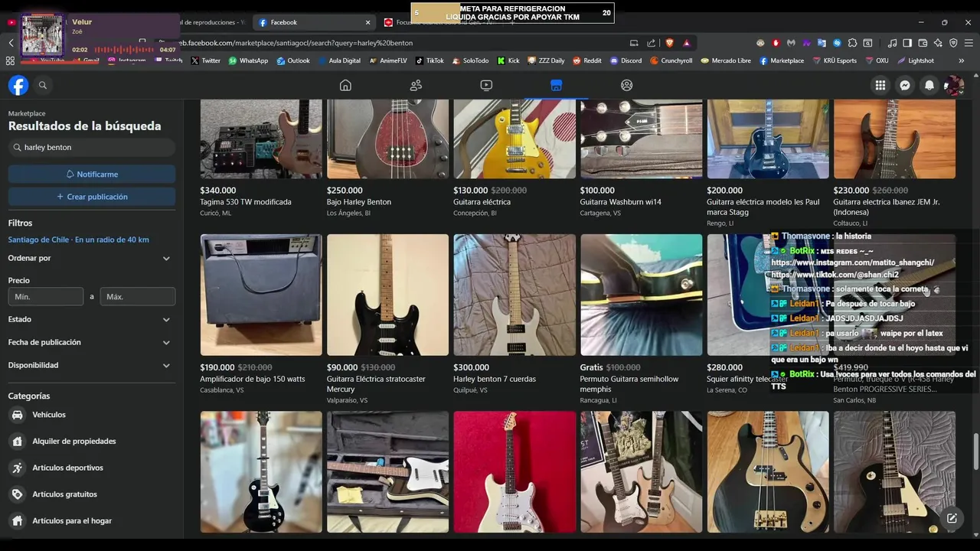980x551 pixels.
Task: Click the Artículos deportivos category icon
Action: coord(17,468)
